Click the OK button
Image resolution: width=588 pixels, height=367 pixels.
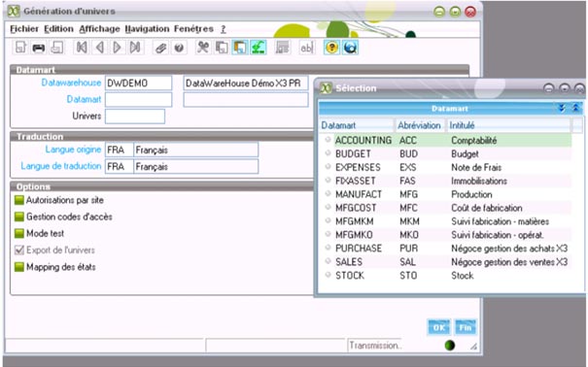(x=438, y=328)
